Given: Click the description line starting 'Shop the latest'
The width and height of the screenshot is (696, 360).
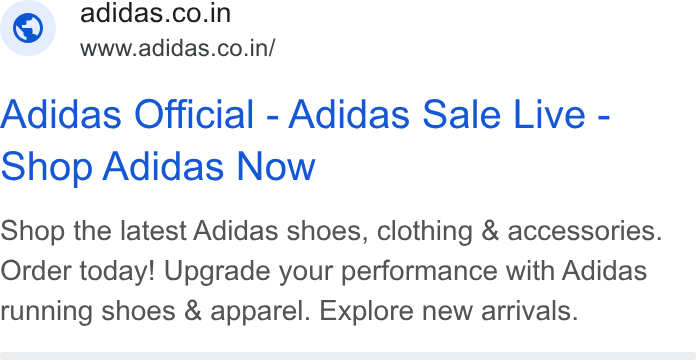Looking at the screenshot, I should (x=331, y=231).
